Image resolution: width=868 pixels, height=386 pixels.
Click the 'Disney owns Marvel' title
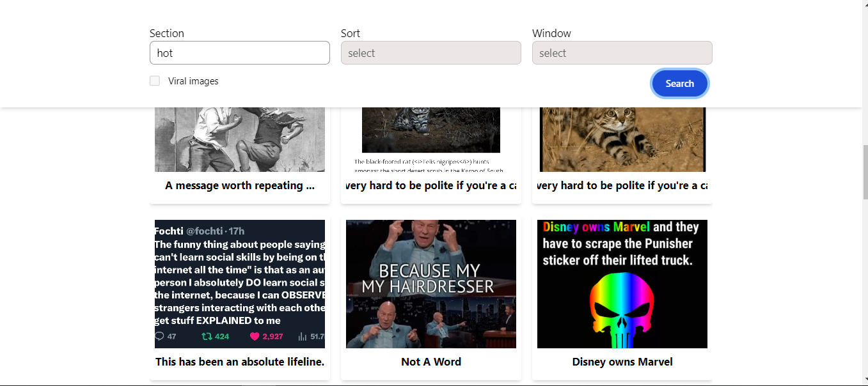[x=622, y=362]
